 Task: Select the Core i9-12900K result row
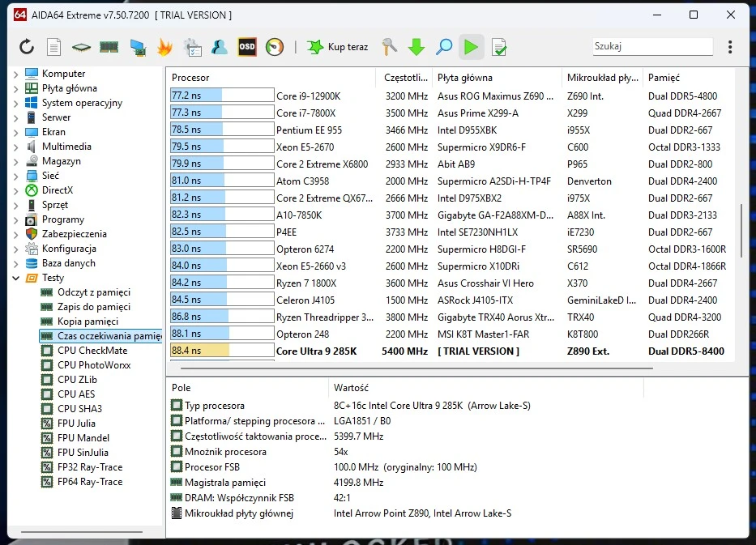(308, 96)
